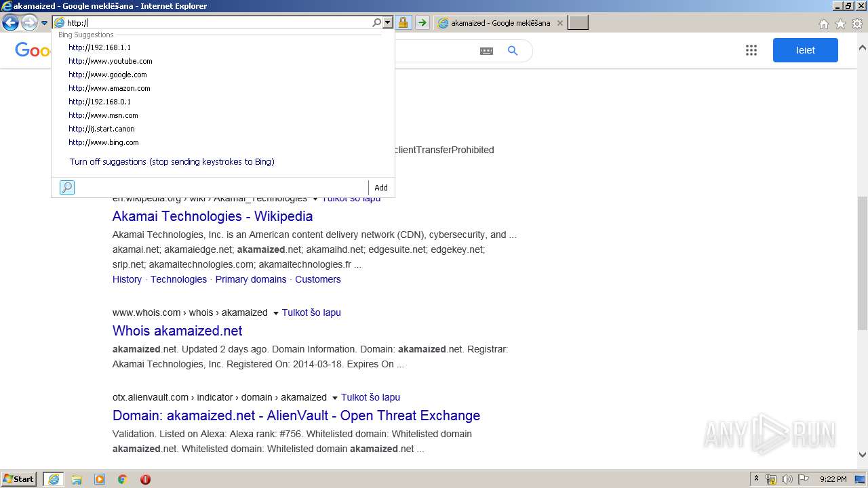Click the Primary domains sitelink
Image resolution: width=868 pixels, height=488 pixels.
[251, 279]
